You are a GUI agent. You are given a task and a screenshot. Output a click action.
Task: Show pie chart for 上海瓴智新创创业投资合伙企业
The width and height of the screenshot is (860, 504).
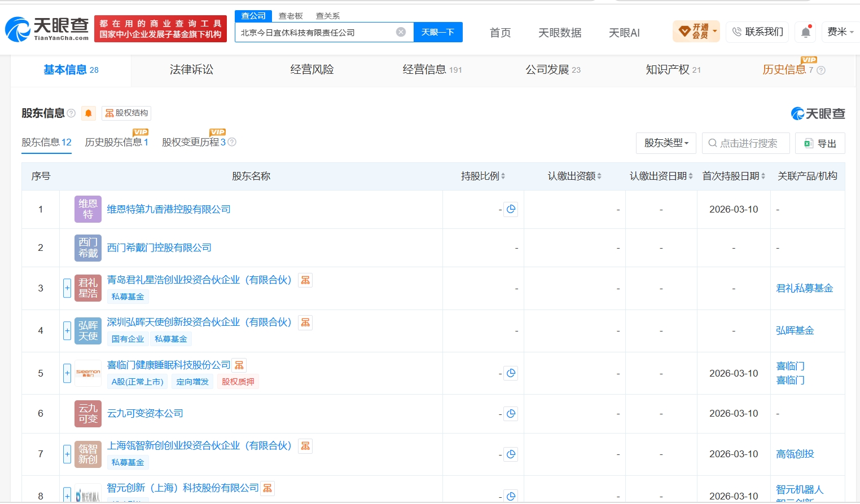[511, 454]
